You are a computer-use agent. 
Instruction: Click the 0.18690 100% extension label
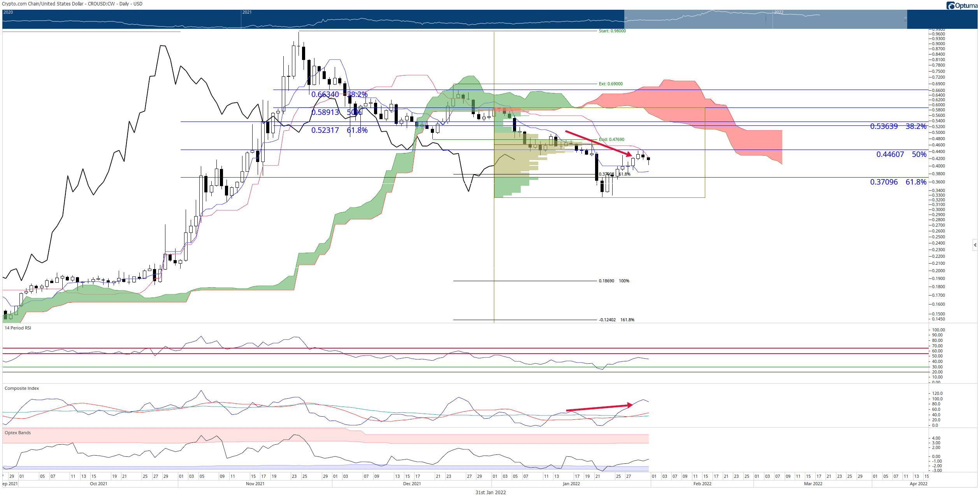(614, 281)
